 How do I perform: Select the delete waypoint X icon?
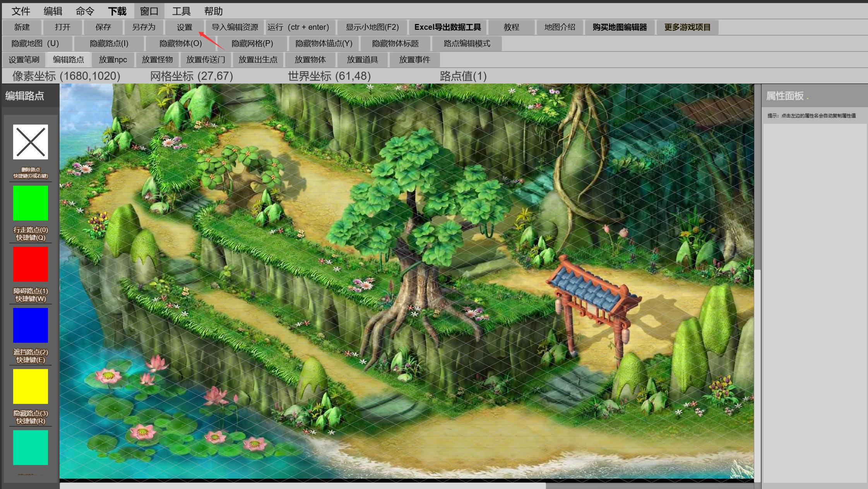click(31, 142)
